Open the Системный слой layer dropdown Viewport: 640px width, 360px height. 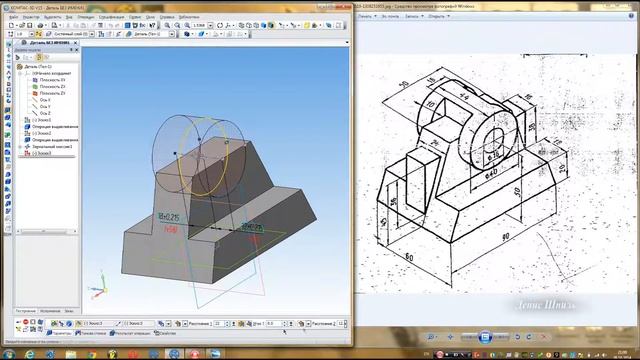click(92, 34)
